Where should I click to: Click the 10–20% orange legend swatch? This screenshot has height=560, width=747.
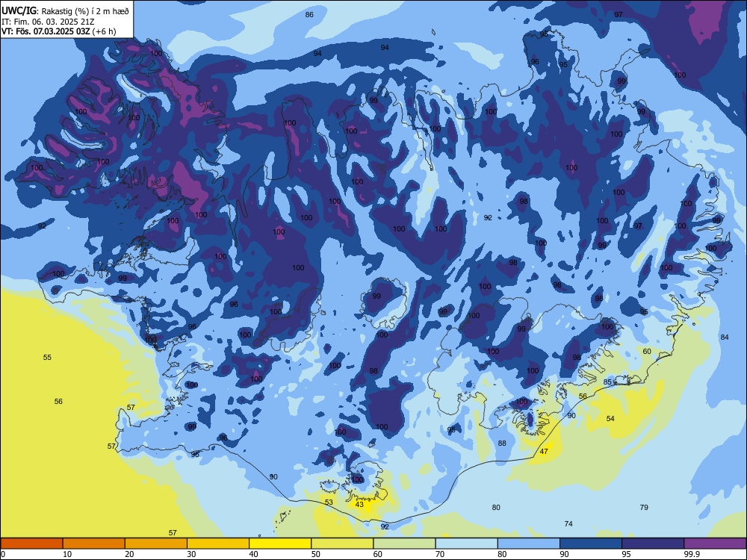[94, 544]
